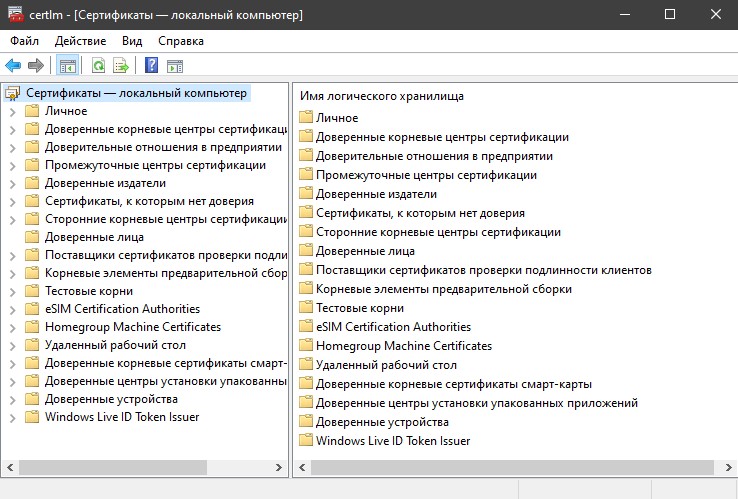Image resolution: width=738 pixels, height=499 pixels.
Task: Expand Windows Live ID Token Issuer tree node
Action: click(13, 418)
